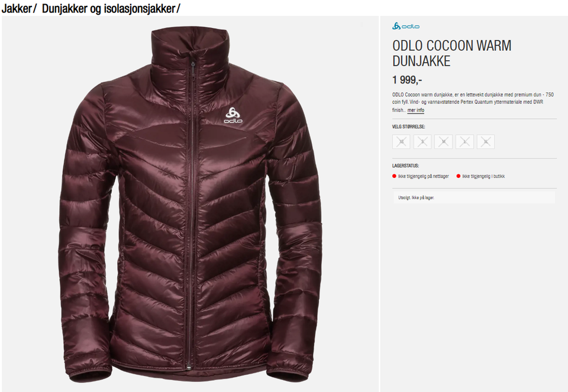Click the product description paragraph
Viewport: 568px width, 392px height.
pyautogui.click(x=473, y=102)
